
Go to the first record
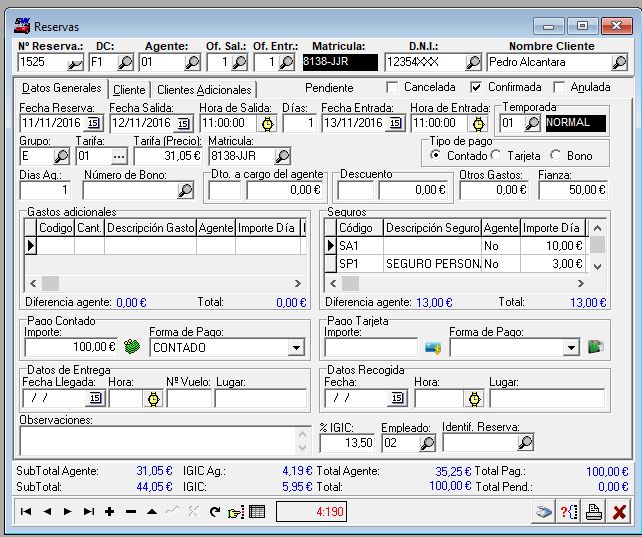click(26, 512)
